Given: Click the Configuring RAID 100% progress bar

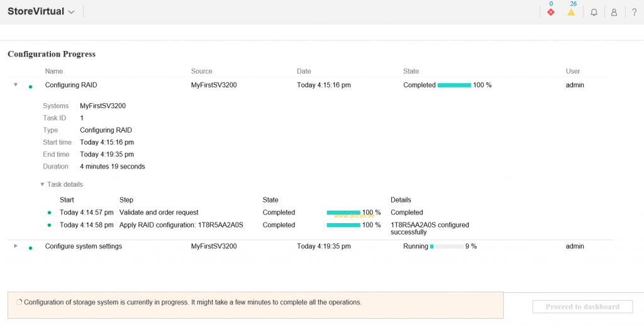Looking at the screenshot, I should click(x=454, y=85).
